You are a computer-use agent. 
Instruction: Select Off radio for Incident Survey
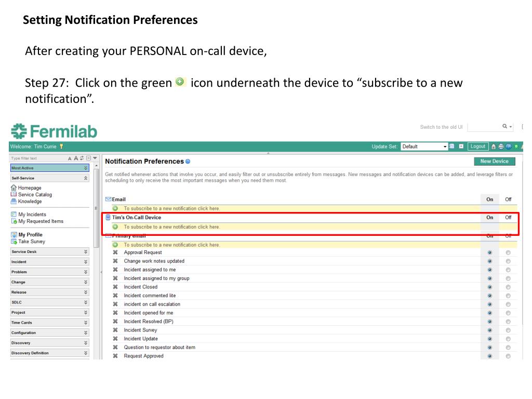coord(508,330)
